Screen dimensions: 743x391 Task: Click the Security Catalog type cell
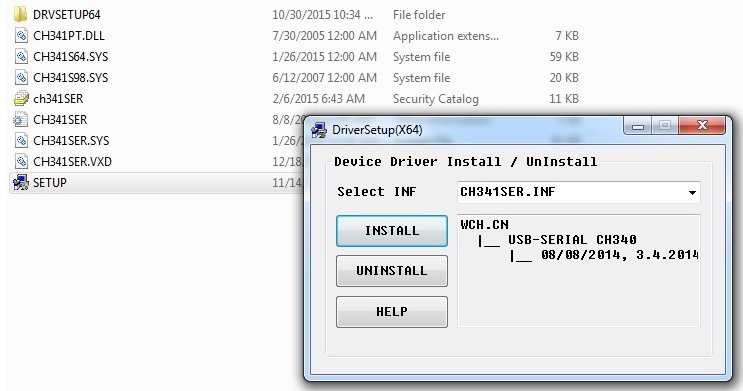(435, 99)
